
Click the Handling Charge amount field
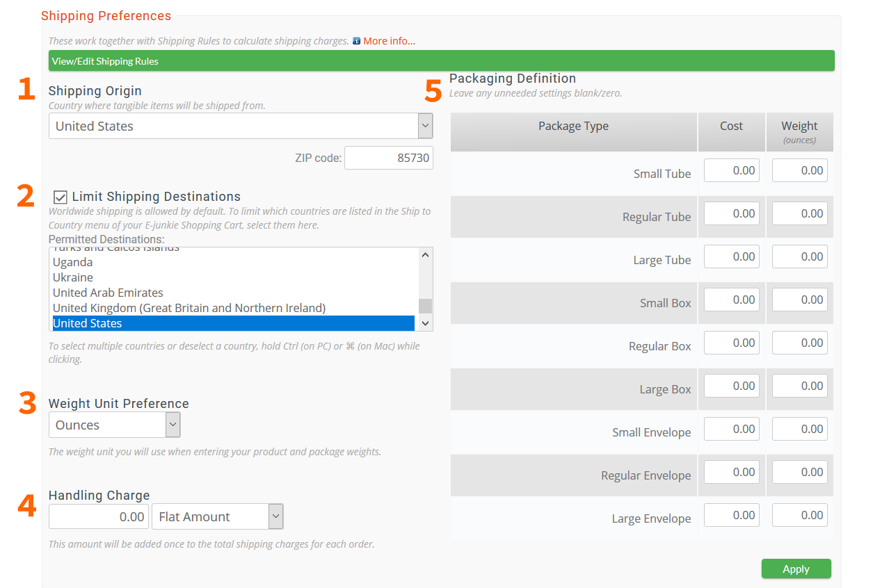(x=99, y=516)
